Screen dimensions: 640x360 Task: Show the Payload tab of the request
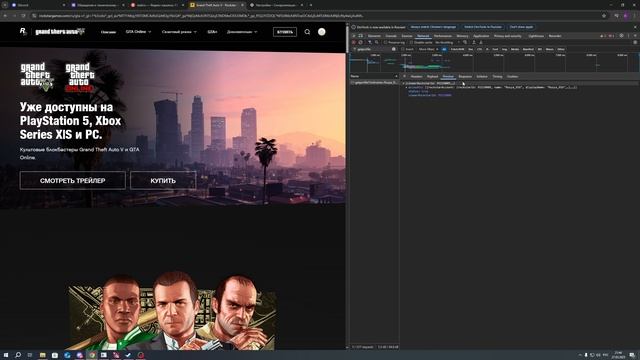coord(432,76)
